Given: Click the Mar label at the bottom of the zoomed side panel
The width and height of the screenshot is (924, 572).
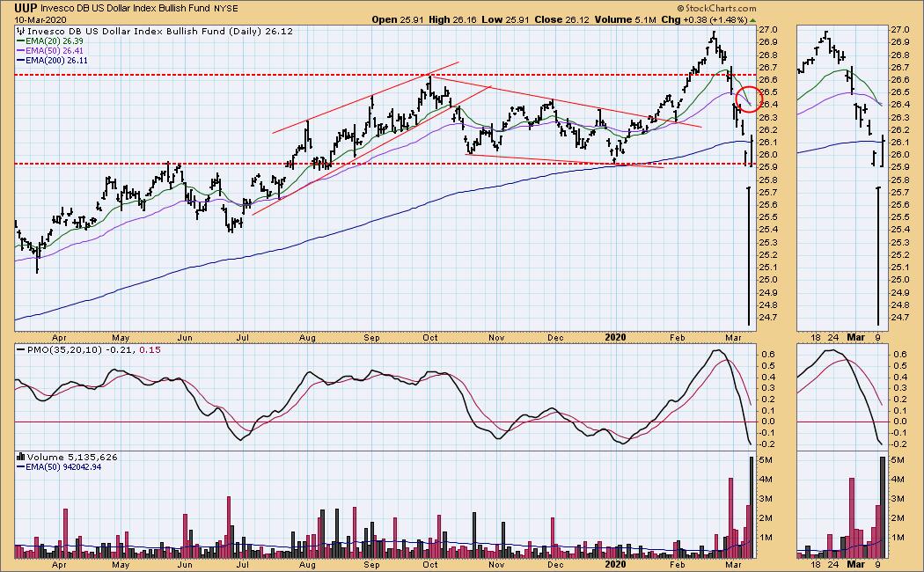Looking at the screenshot, I should [855, 565].
